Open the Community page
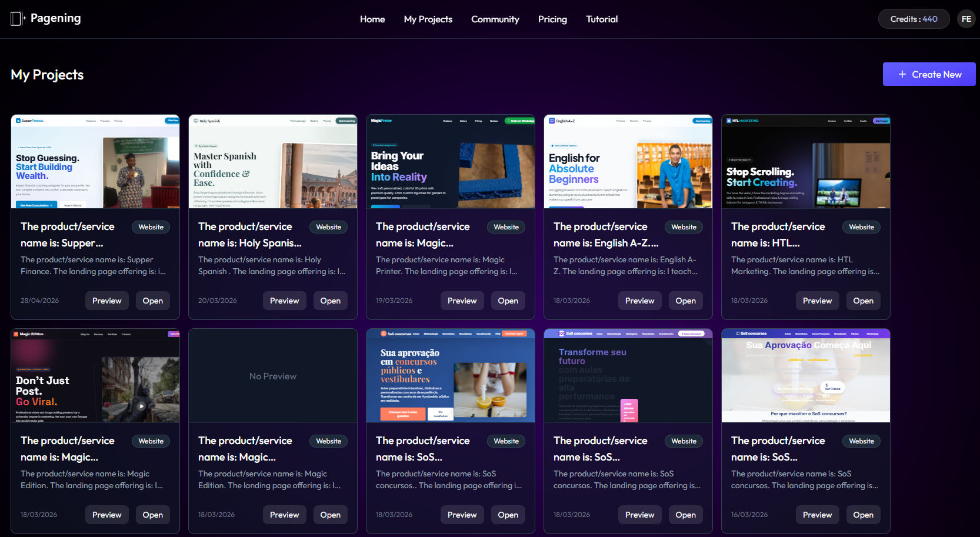 point(495,19)
